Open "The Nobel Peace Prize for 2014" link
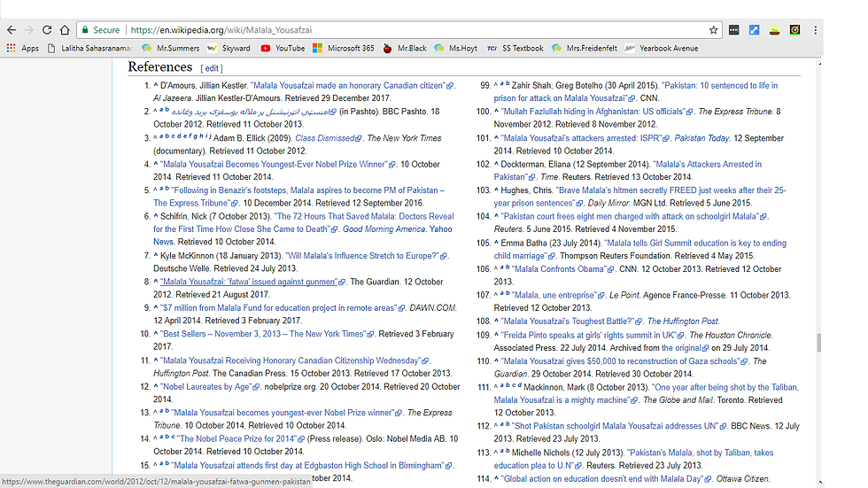 click(x=241, y=438)
